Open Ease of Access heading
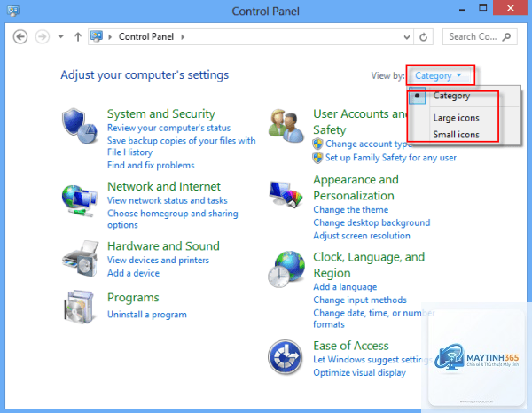The width and height of the screenshot is (532, 413). [351, 346]
